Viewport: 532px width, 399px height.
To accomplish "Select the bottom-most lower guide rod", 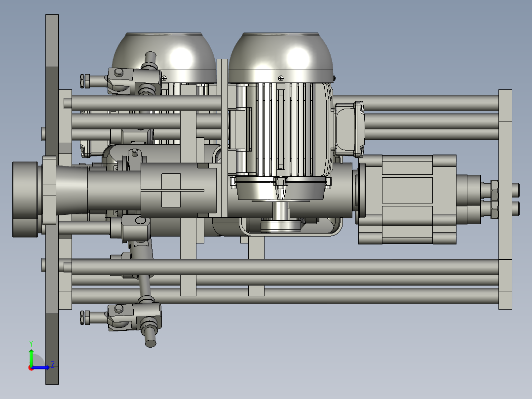I will pos(285,296).
